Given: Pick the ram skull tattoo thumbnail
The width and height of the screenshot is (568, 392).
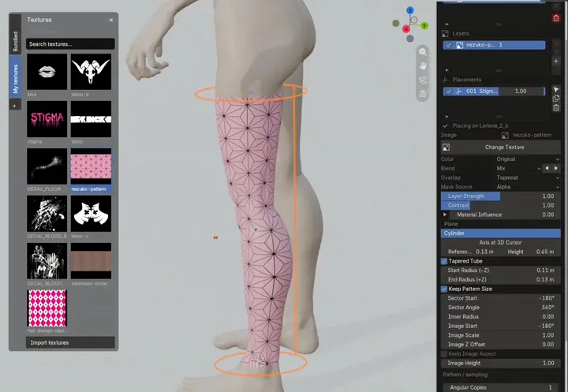Looking at the screenshot, I should [x=91, y=72].
